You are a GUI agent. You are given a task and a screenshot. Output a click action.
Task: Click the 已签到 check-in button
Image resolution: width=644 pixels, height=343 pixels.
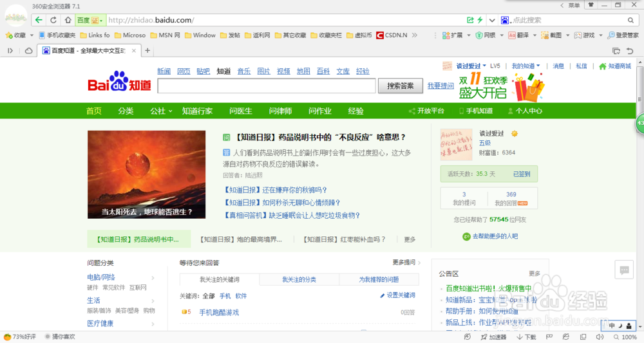(522, 174)
